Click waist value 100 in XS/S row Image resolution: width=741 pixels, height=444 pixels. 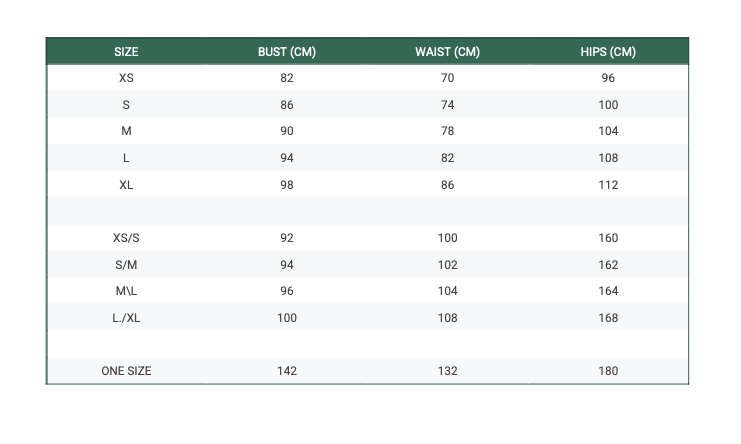[447, 238]
